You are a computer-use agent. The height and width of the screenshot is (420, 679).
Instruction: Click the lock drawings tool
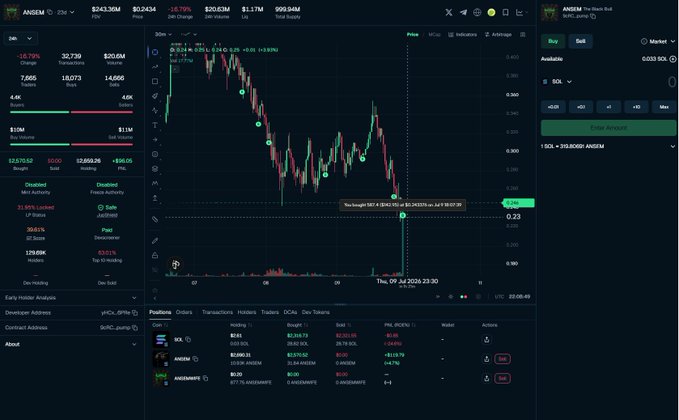155,255
